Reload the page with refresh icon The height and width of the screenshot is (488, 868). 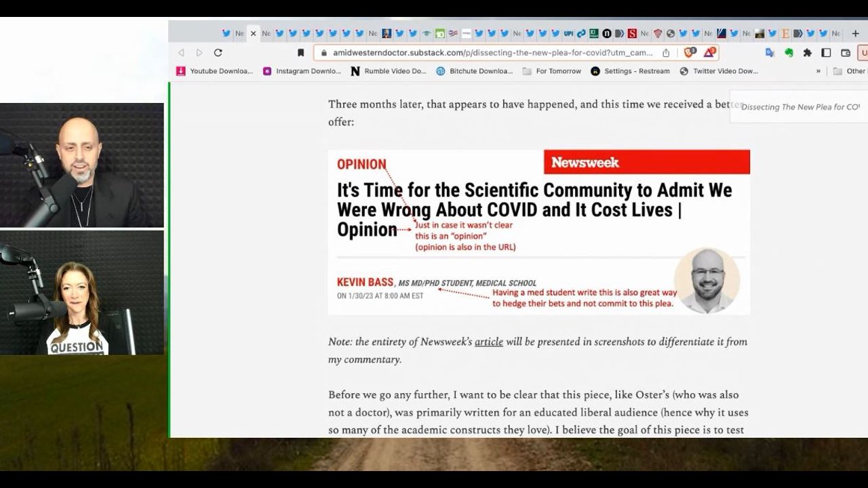(218, 53)
